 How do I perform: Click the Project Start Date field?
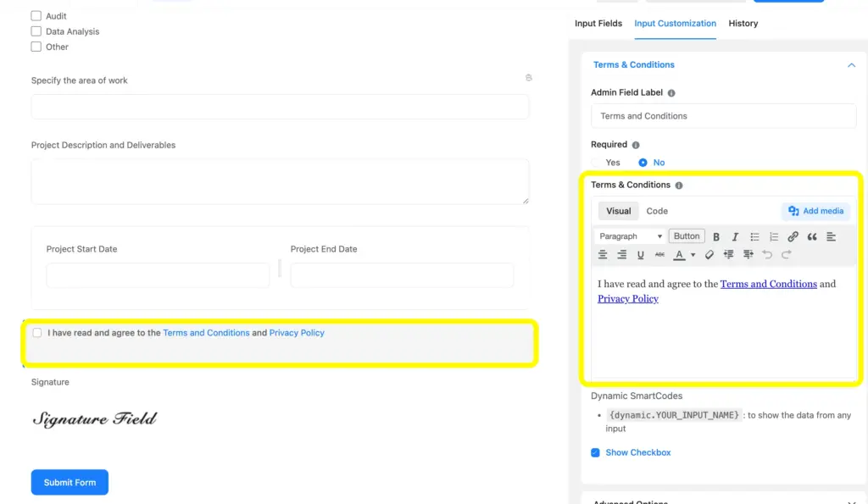(158, 275)
